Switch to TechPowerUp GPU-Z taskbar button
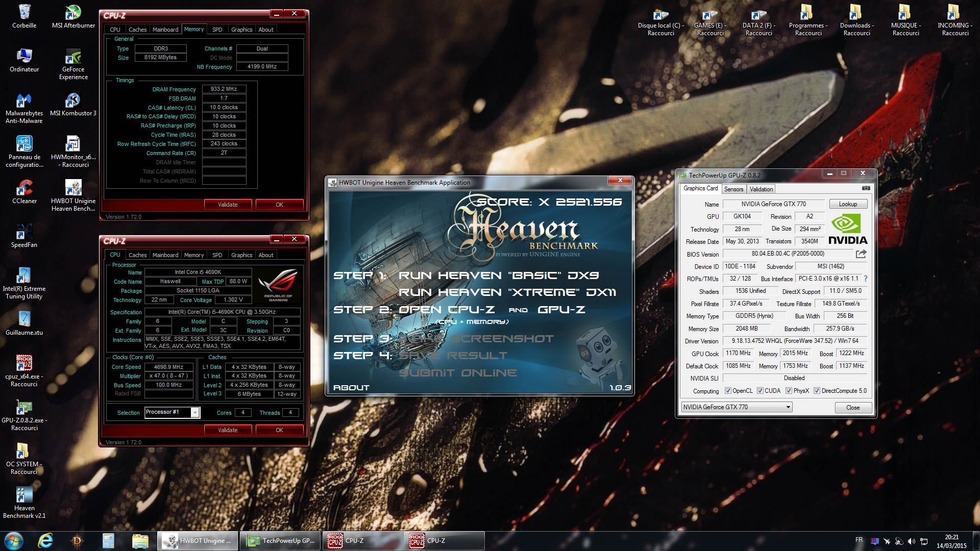The width and height of the screenshot is (980, 551). pyautogui.click(x=280, y=540)
